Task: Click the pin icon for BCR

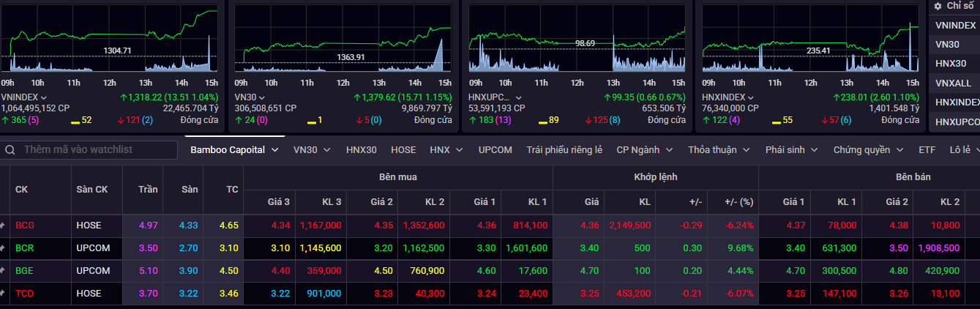Action: pyautogui.click(x=3, y=248)
